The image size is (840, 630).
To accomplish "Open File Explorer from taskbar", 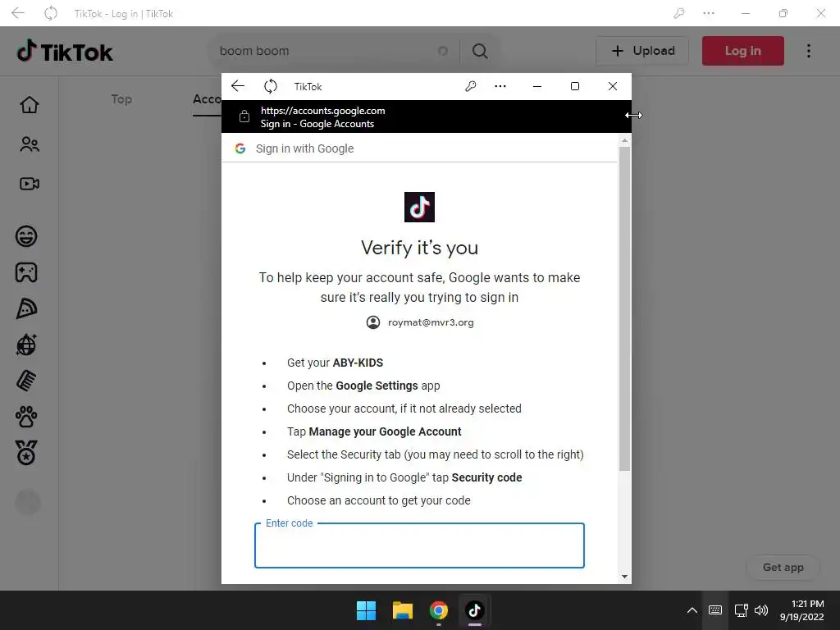I will (402, 610).
